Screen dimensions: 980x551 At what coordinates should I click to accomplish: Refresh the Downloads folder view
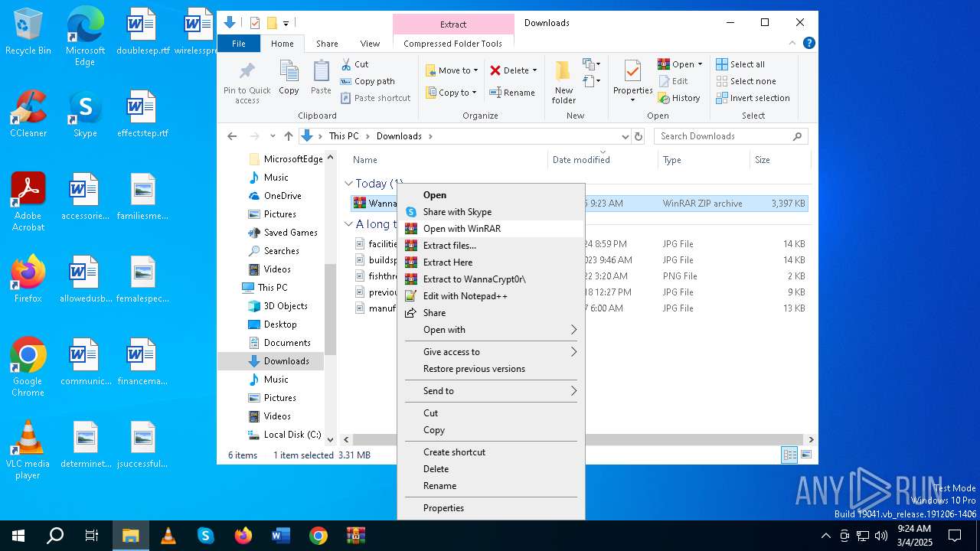(639, 136)
